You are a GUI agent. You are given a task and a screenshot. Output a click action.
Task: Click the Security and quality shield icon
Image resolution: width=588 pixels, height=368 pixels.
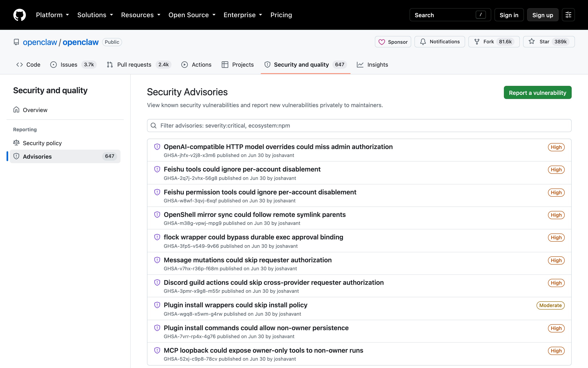pos(267,64)
